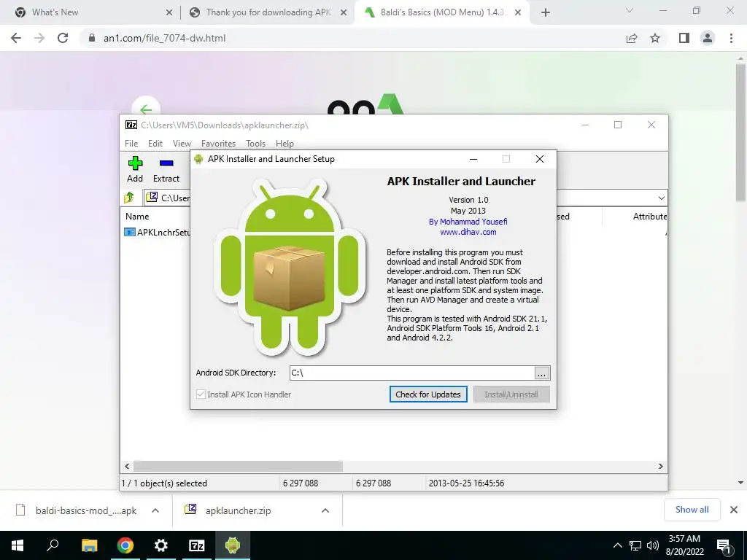
Task: Click APK Installer icon on taskbar
Action: [x=233, y=545]
